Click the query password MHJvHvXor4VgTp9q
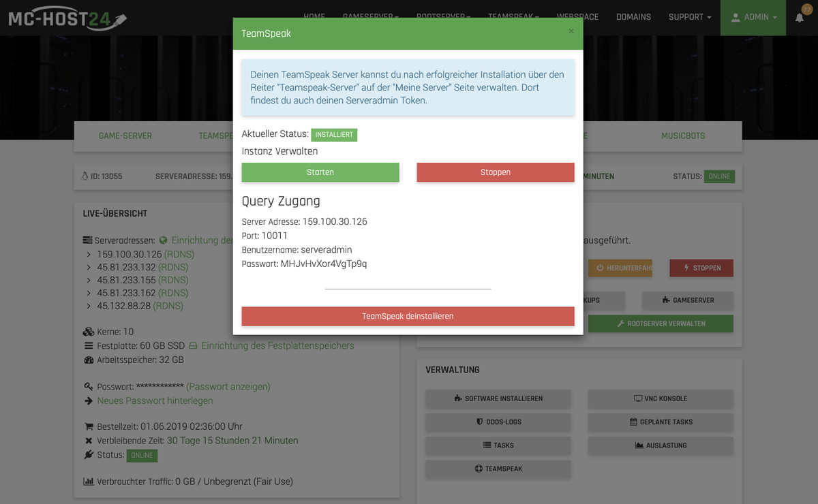 pyautogui.click(x=324, y=264)
